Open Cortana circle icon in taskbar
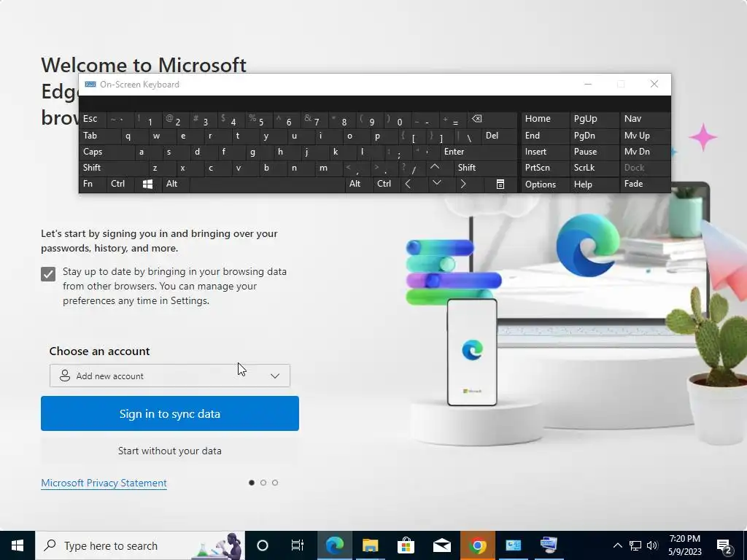The height and width of the screenshot is (560, 747). click(x=263, y=545)
